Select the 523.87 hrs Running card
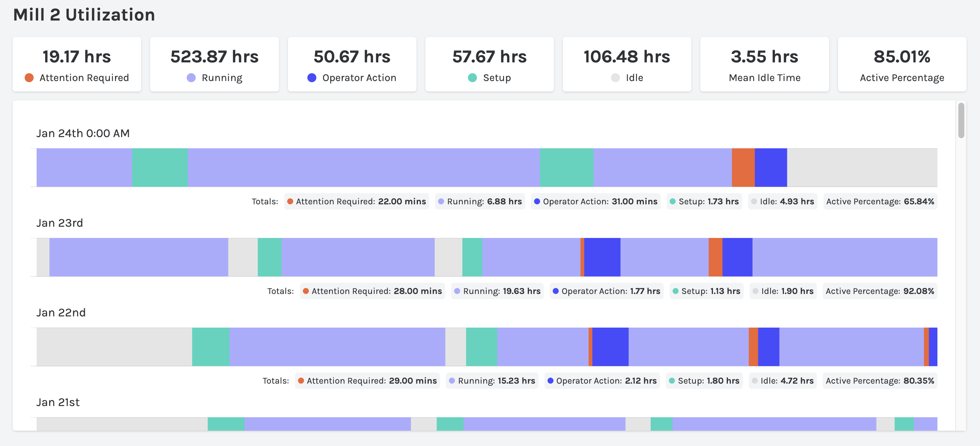This screenshot has width=980, height=446. (214, 64)
